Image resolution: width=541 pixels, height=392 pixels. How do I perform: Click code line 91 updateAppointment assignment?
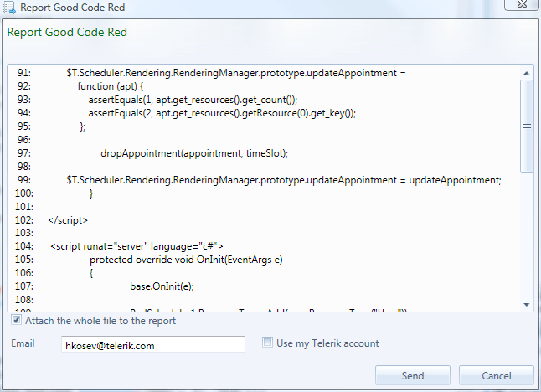[236, 73]
